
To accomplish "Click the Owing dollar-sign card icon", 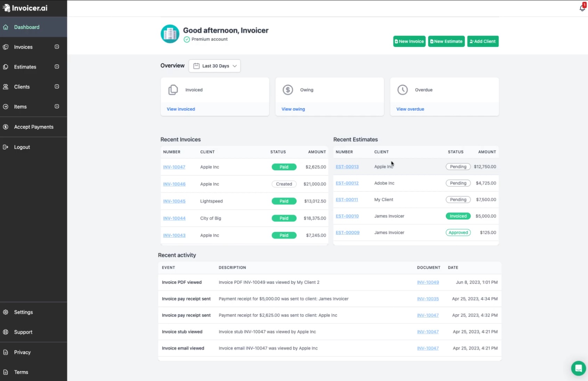I will pyautogui.click(x=288, y=90).
